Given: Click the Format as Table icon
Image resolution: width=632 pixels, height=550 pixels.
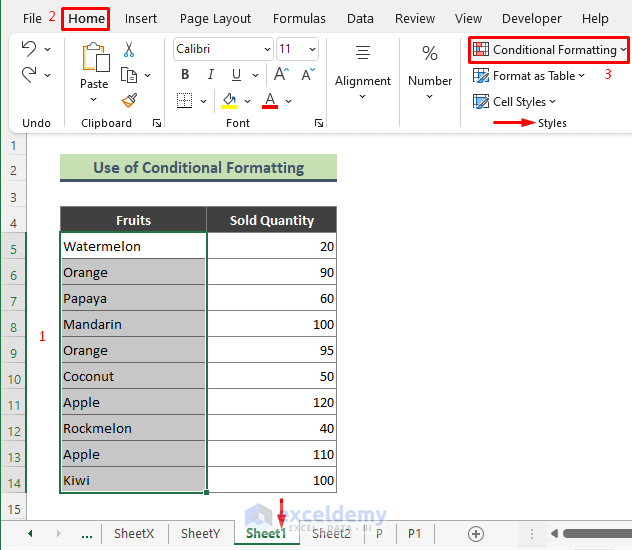Looking at the screenshot, I should click(481, 76).
